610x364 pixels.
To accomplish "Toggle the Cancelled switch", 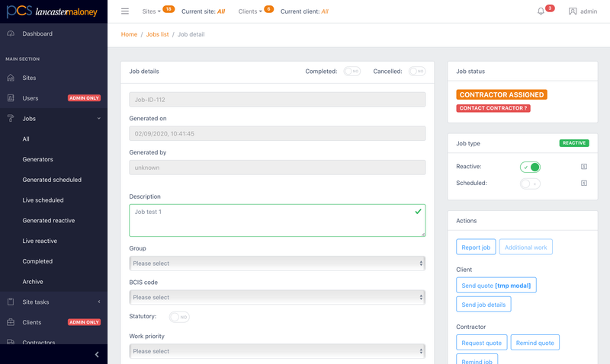I will click(x=417, y=72).
